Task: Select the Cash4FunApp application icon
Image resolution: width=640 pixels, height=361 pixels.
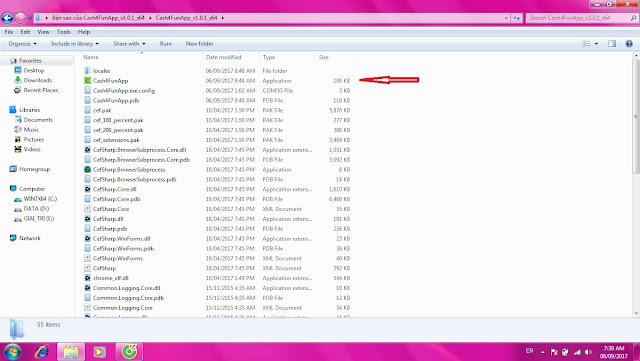Action: coord(87,80)
